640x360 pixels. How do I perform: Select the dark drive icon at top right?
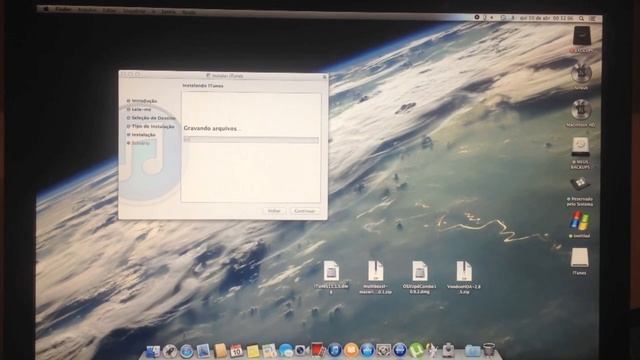pos(582,36)
